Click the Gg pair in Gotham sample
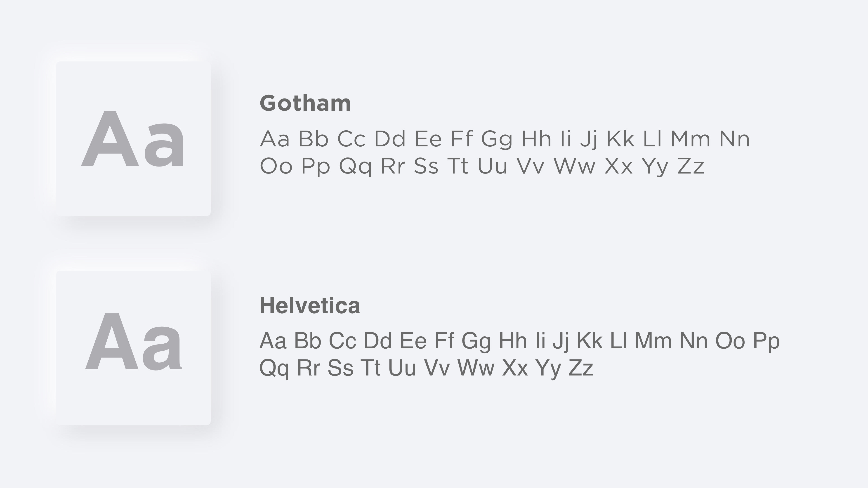The width and height of the screenshot is (868, 488). pyautogui.click(x=497, y=139)
